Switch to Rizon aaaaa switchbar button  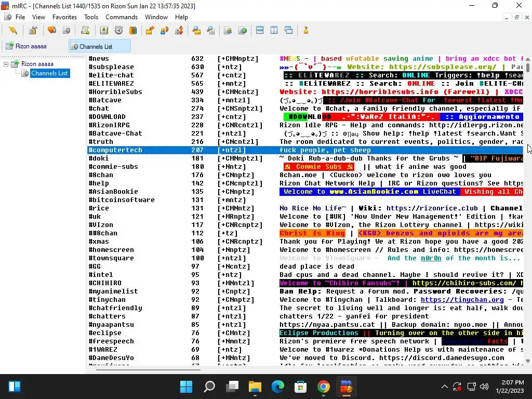point(26,46)
